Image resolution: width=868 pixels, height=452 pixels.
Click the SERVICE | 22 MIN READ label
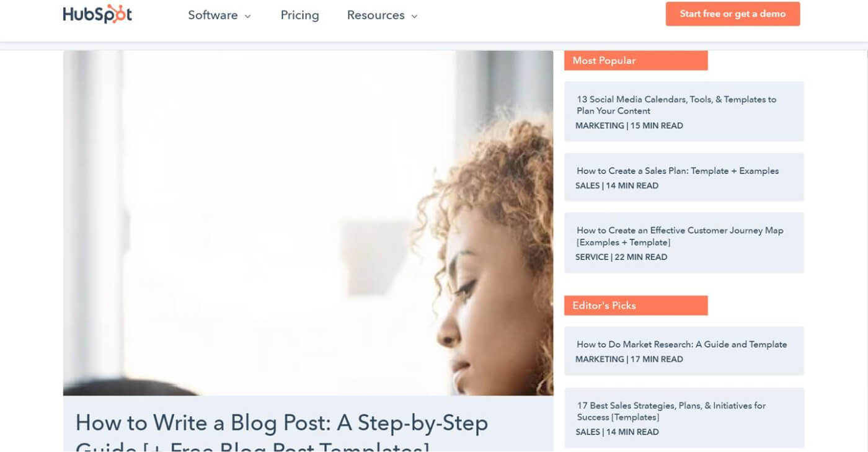621,257
